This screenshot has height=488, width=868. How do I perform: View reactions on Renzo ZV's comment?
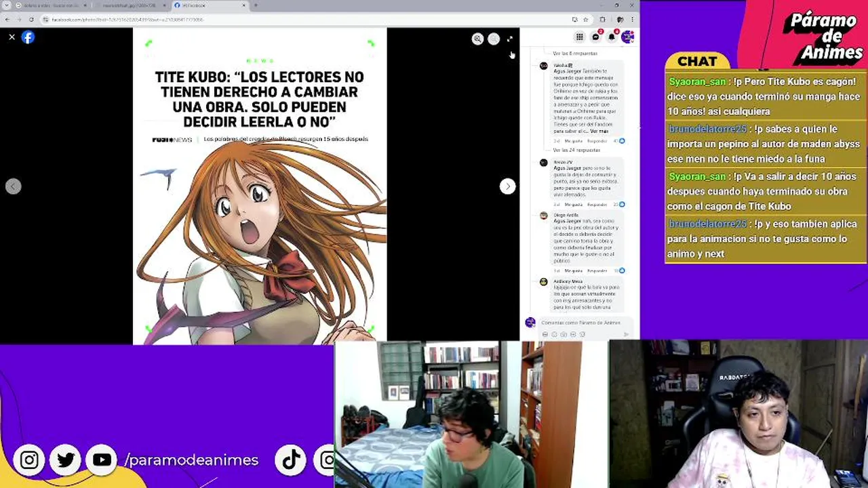coord(620,204)
